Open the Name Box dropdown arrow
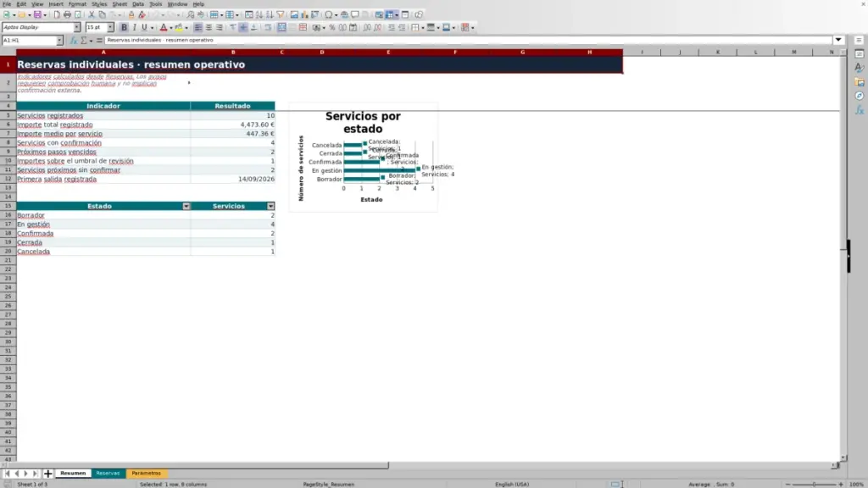This screenshot has width=868, height=488. (x=59, y=41)
